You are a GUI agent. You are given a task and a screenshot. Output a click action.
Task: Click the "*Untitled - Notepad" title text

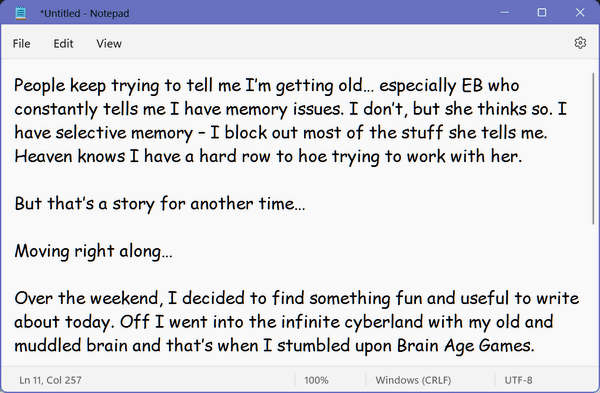point(85,13)
